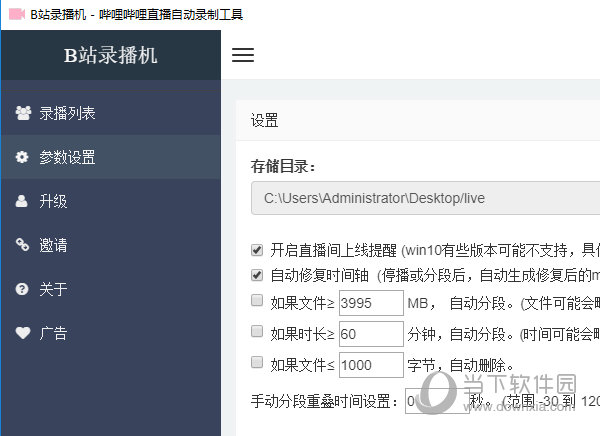
Task: Click the file size field showing 3995
Action: pyautogui.click(x=371, y=303)
